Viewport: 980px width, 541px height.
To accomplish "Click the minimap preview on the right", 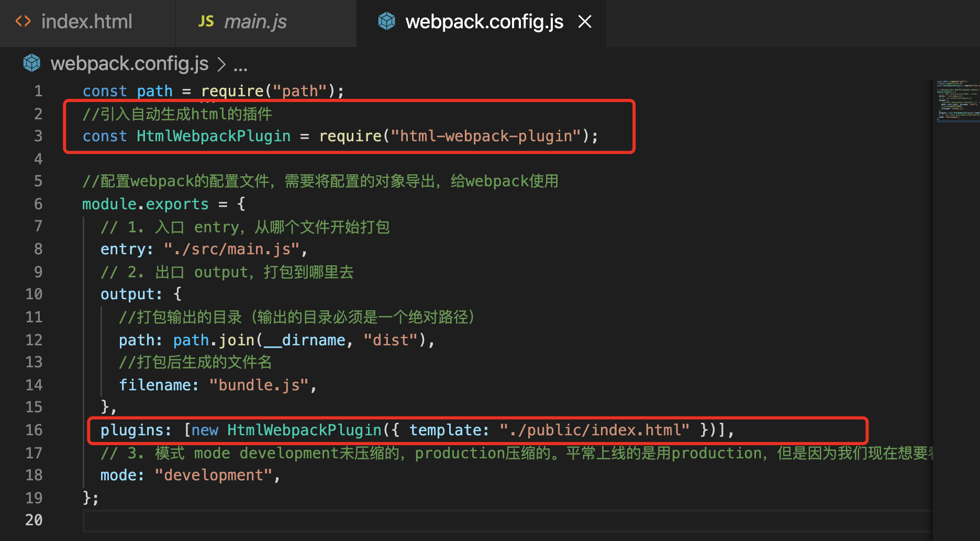I will pyautogui.click(x=958, y=102).
